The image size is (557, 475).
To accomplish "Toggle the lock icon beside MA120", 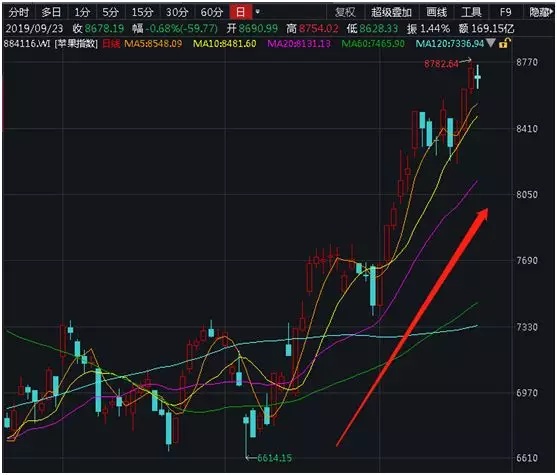I will coord(504,43).
